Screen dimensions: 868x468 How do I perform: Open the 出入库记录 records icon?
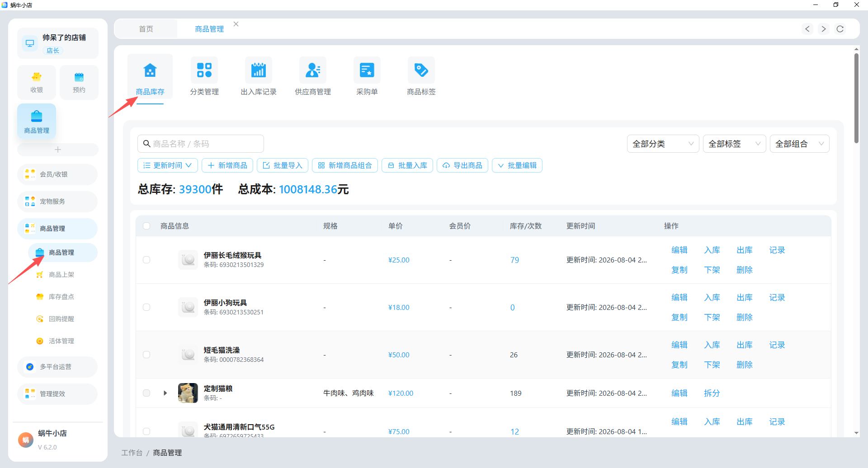(259, 70)
